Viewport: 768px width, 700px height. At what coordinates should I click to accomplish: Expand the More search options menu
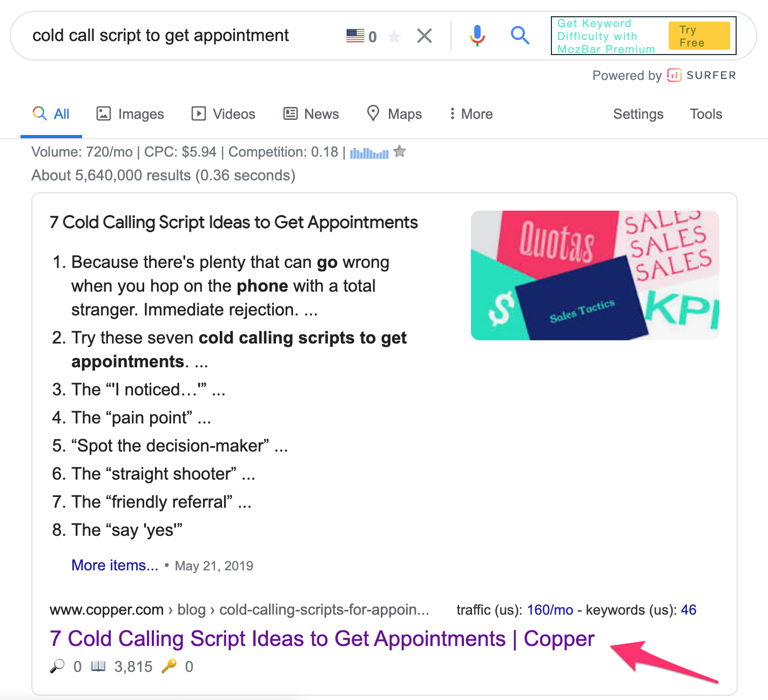click(471, 114)
